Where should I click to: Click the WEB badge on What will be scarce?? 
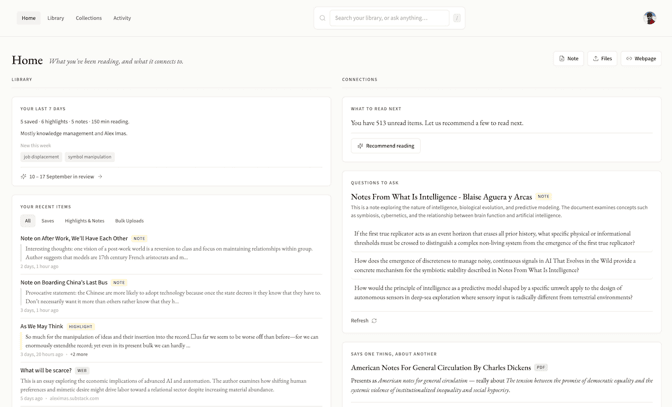pyautogui.click(x=82, y=371)
